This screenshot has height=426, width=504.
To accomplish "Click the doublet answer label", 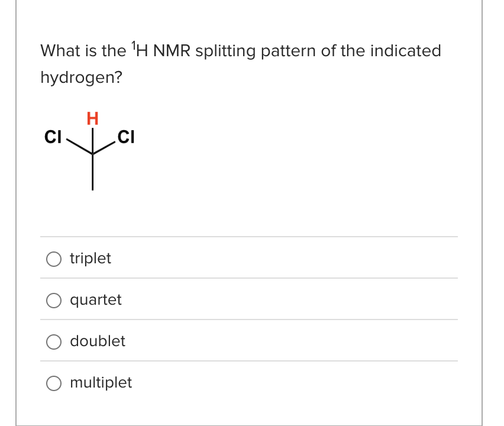I will 98,341.
